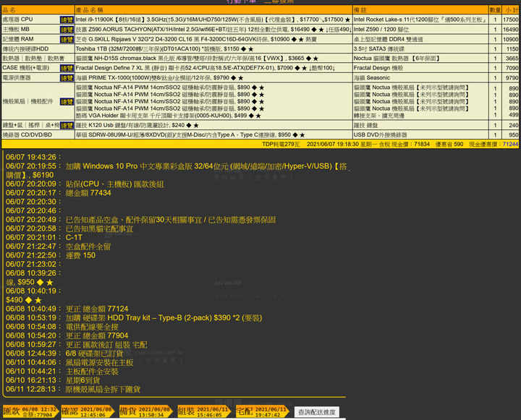Select the 備貨 status step arrow
Image resolution: width=521 pixels, height=420 pixels.
click(x=146, y=412)
